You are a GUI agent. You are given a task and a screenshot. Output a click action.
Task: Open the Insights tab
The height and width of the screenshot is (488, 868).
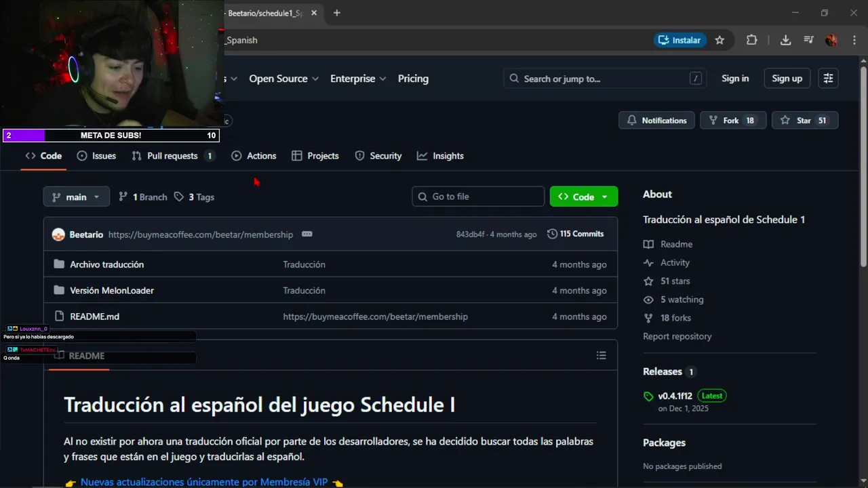[x=440, y=156]
